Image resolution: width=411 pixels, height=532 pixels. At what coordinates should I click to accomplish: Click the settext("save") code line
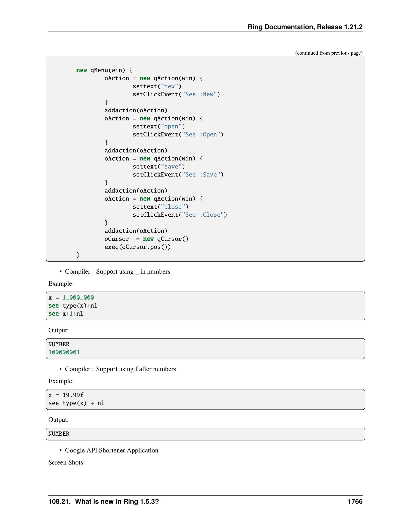(x=159, y=167)
